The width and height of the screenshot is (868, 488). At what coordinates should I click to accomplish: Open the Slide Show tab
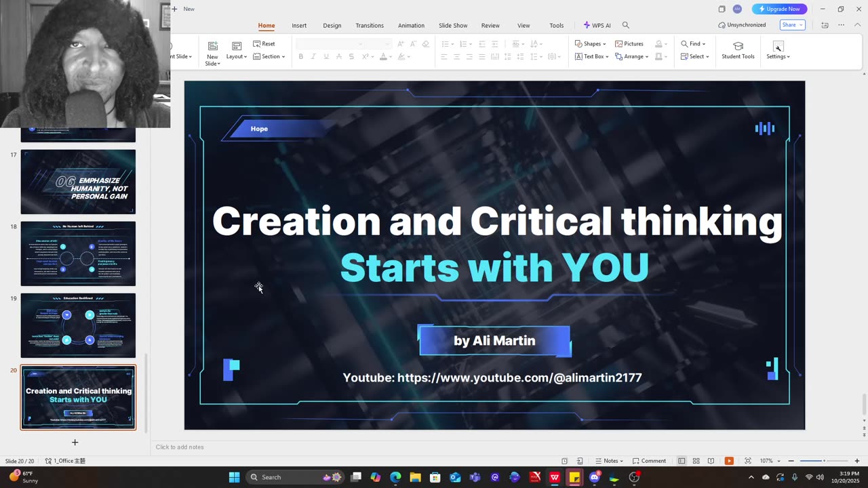tap(453, 25)
